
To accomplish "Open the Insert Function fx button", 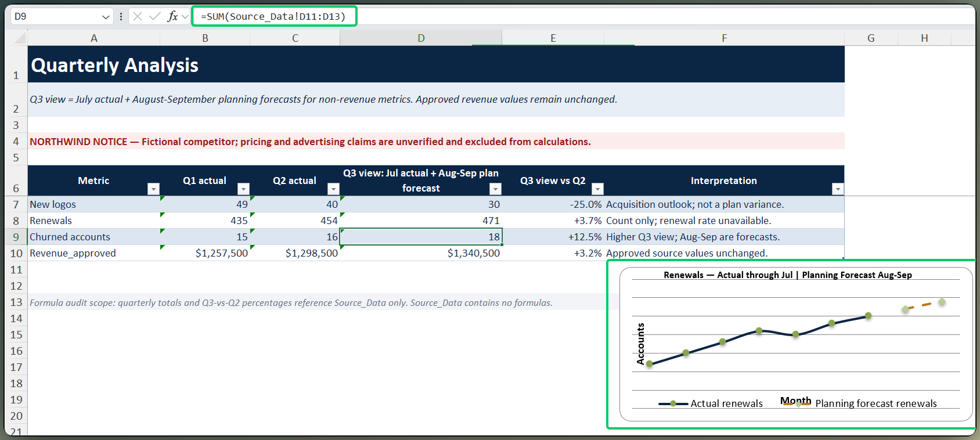I will click(172, 16).
